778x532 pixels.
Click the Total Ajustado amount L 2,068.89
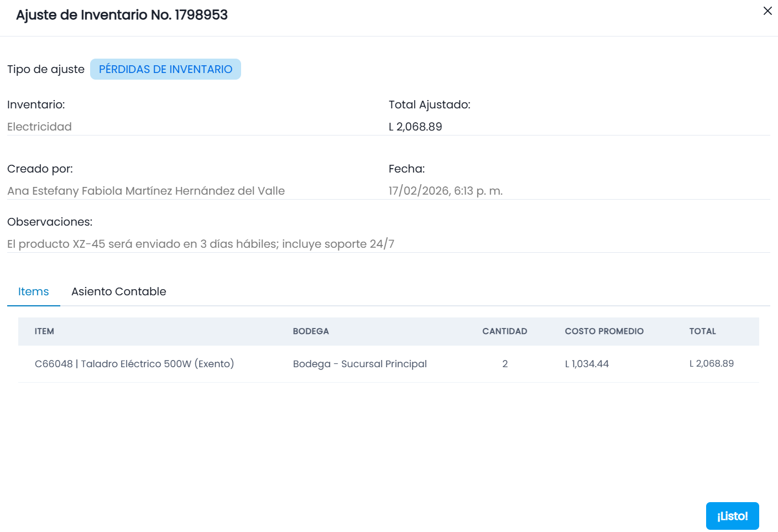[x=415, y=127]
